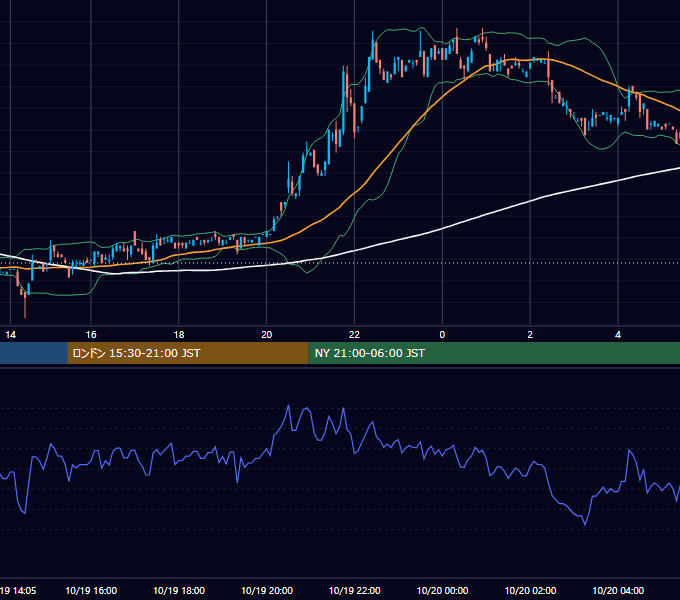Click the 10/19 22:00 date label
Screen dimensions: 680x600
(355, 590)
